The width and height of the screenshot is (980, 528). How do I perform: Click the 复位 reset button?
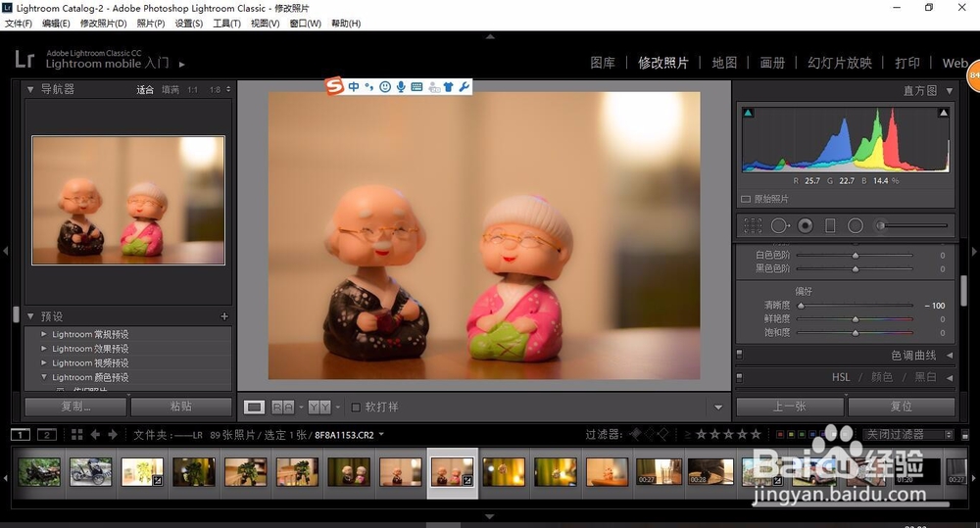point(902,407)
